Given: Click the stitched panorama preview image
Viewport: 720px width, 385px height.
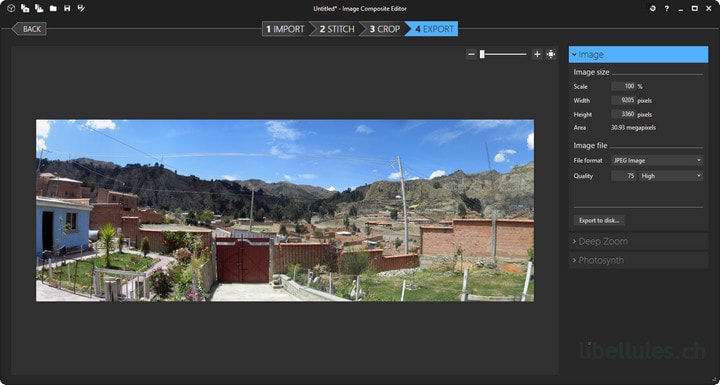Looking at the screenshot, I should point(285,210).
